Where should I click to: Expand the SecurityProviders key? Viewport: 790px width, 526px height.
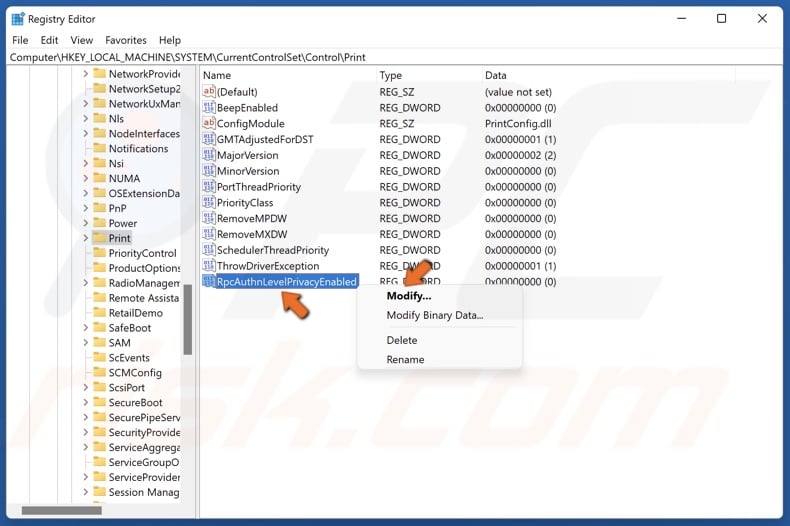click(85, 432)
